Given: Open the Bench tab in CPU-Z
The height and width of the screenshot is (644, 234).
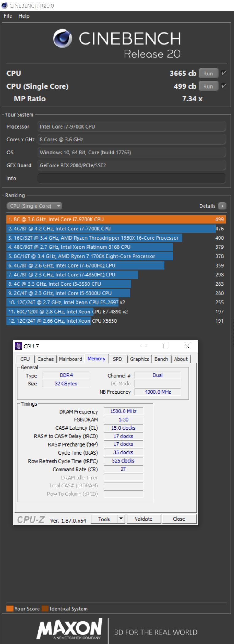Looking at the screenshot, I should click(161, 359).
